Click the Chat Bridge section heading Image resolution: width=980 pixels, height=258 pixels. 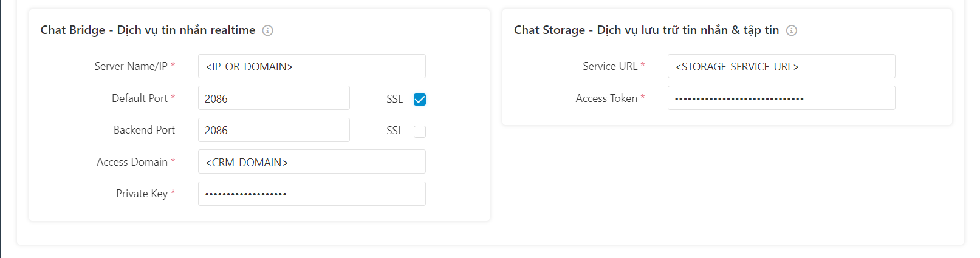(148, 30)
